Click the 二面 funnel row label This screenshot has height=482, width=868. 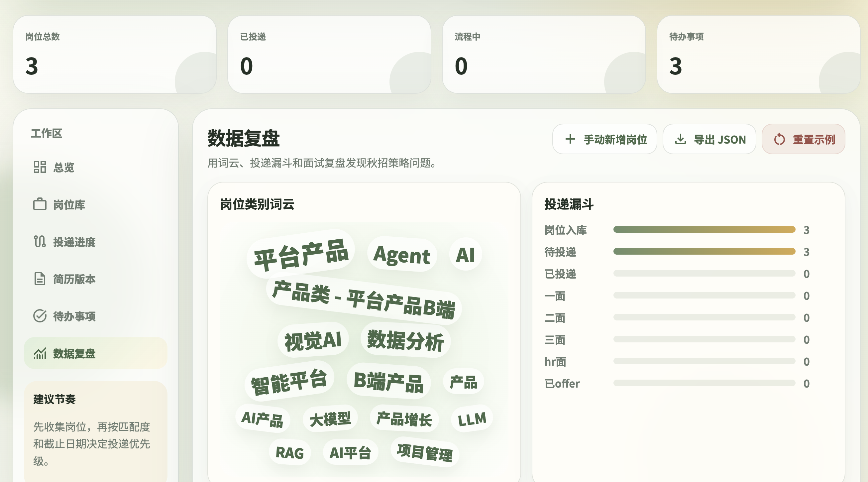[x=555, y=317]
